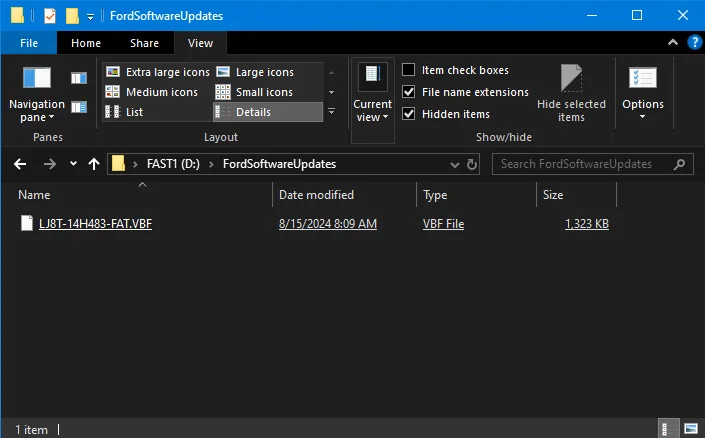Sort by Name column header
The height and width of the screenshot is (438, 705).
click(x=34, y=195)
